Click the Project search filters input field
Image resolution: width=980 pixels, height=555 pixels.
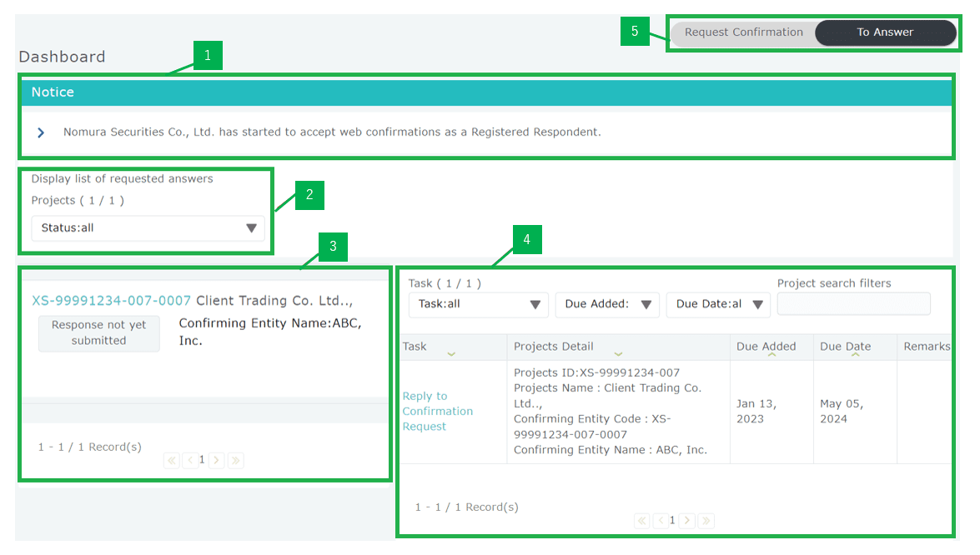tap(853, 304)
